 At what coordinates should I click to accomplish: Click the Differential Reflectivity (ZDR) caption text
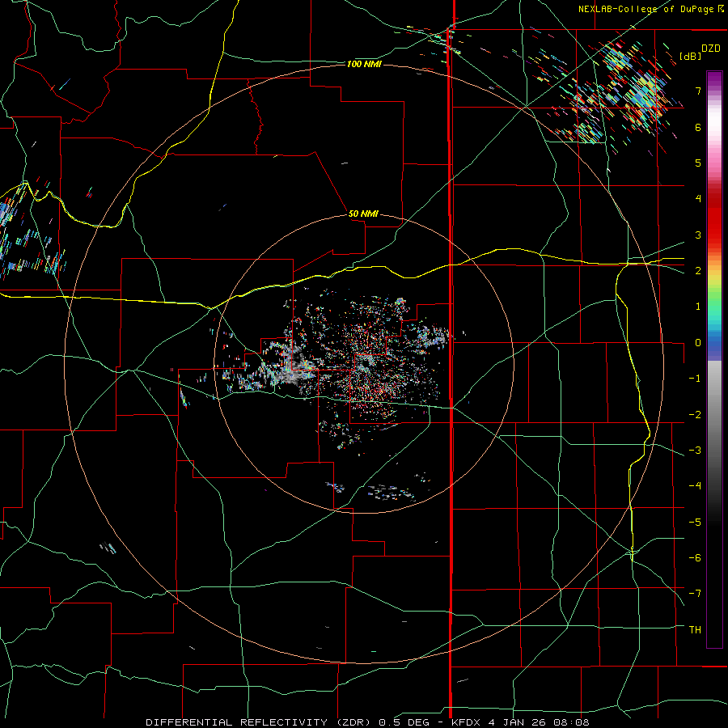tap(259, 722)
